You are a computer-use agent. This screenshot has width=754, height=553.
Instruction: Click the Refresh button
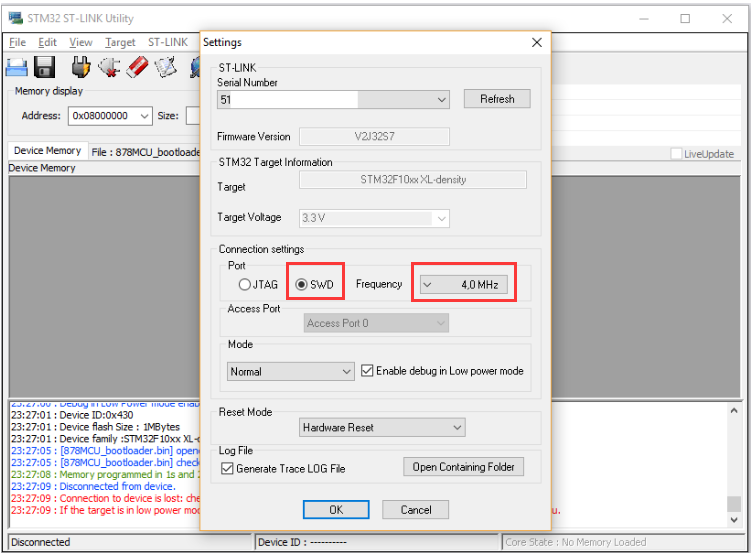point(497,99)
